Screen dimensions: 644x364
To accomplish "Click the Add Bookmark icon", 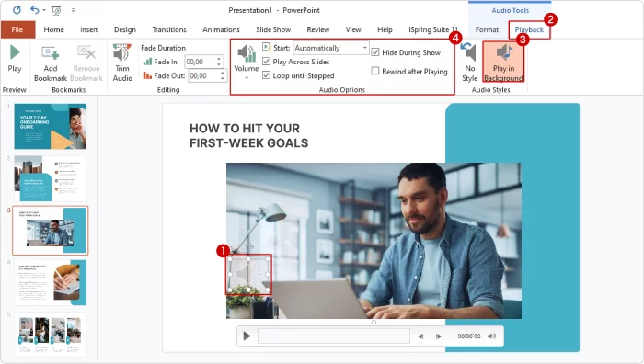I will (x=50, y=53).
